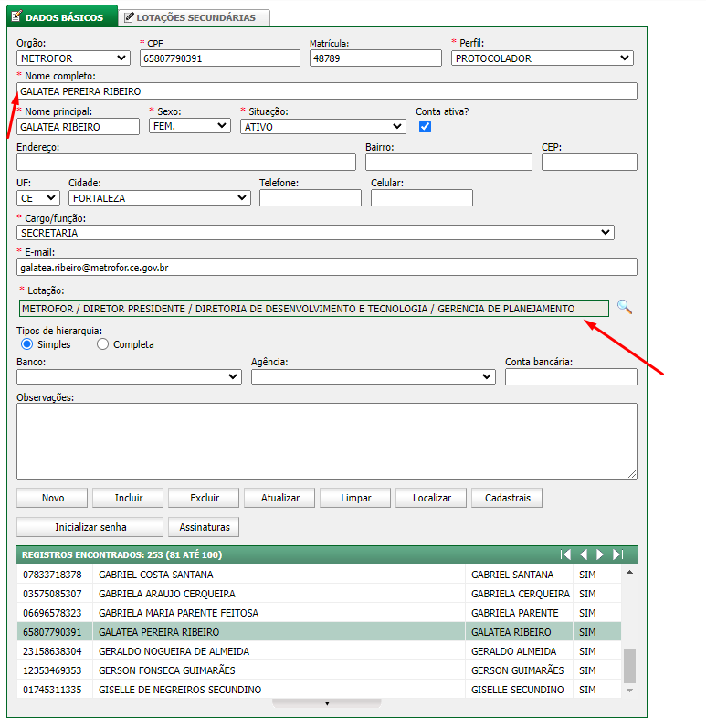Switch to Dados Básicos tab
This screenshot has height=728, width=706.
pyautogui.click(x=62, y=17)
